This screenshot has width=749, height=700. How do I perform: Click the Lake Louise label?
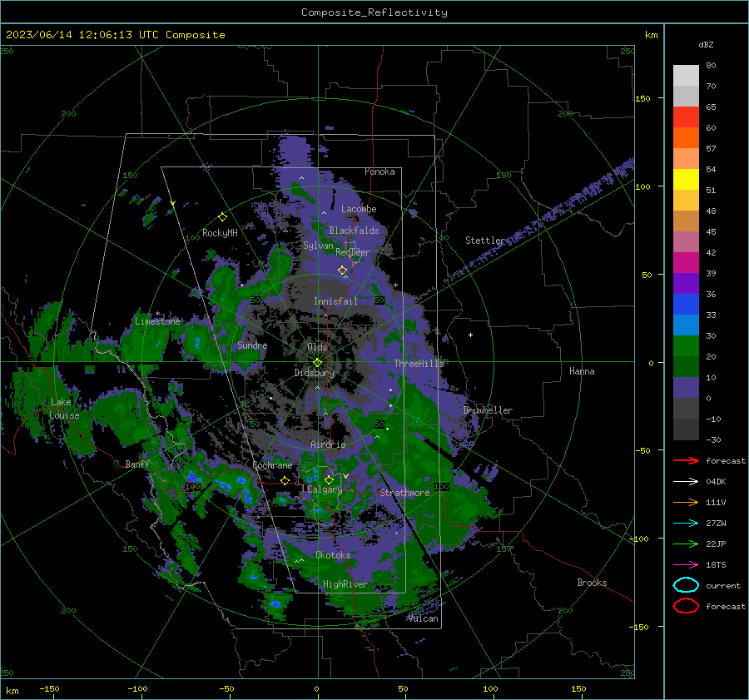click(64, 409)
